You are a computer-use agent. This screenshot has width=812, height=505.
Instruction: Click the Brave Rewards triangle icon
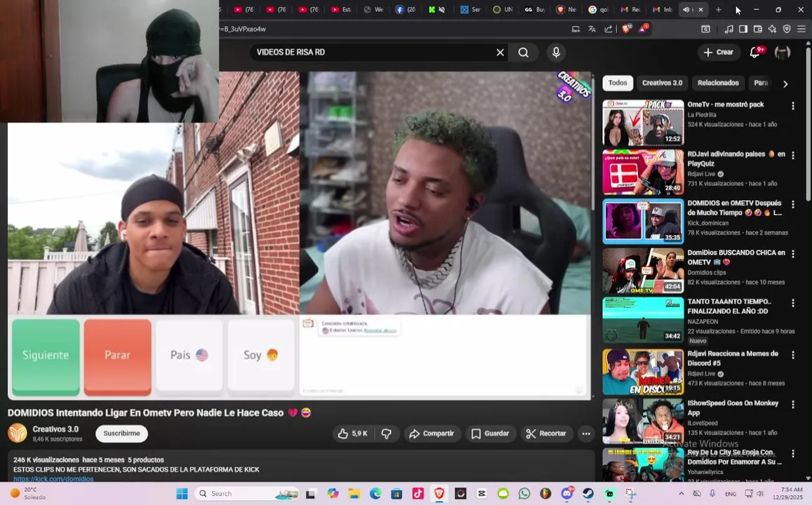tap(643, 29)
